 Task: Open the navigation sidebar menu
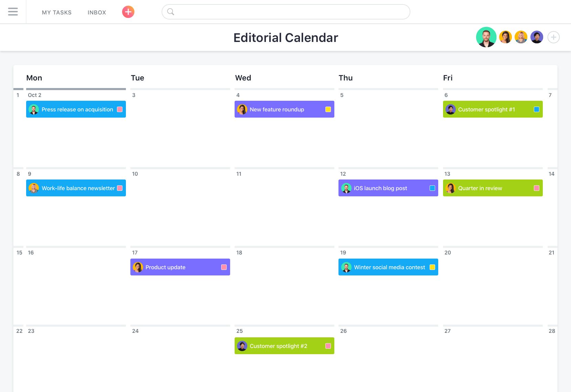click(13, 12)
